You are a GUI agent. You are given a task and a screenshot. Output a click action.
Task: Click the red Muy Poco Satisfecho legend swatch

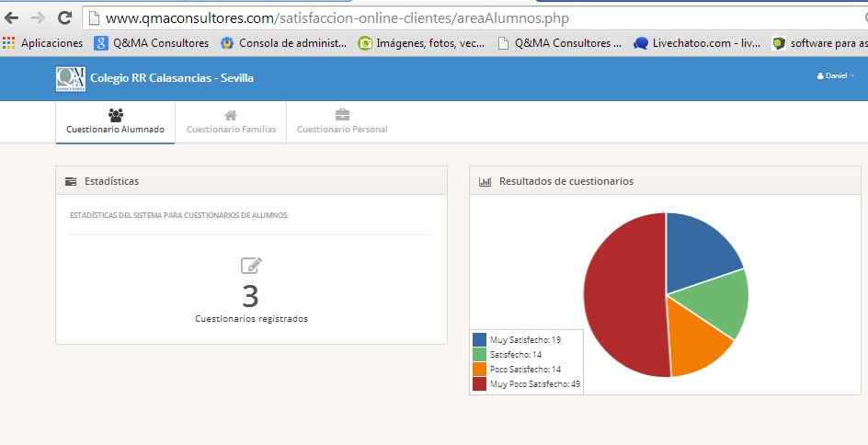point(480,384)
